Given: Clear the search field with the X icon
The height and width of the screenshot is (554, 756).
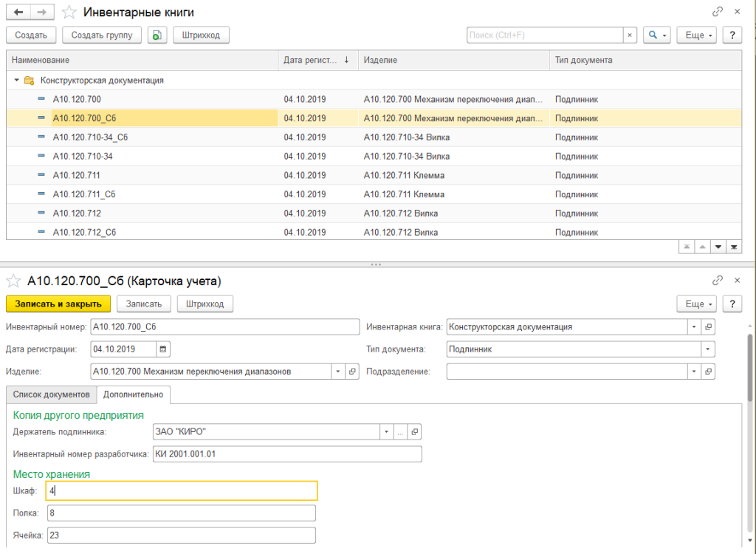Looking at the screenshot, I should 630,35.
